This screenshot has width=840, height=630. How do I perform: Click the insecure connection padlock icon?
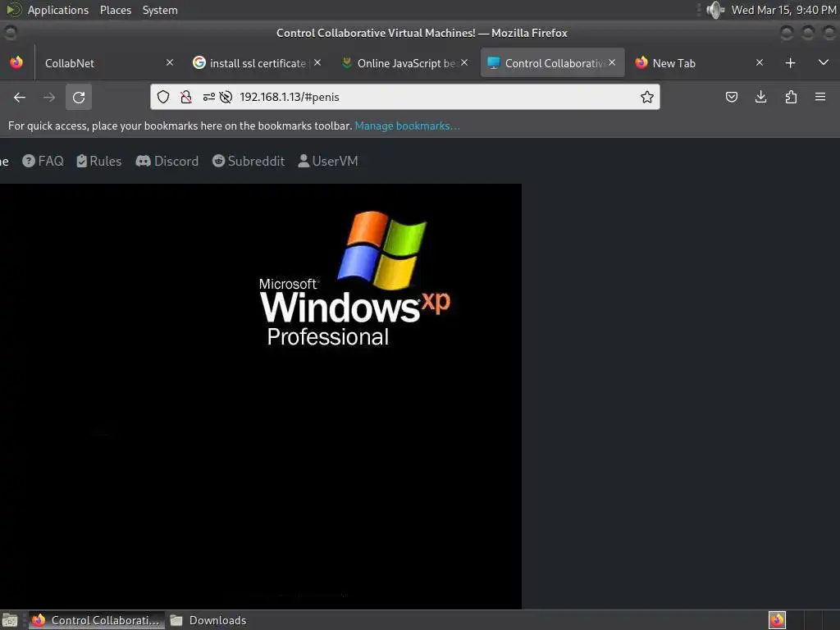(186, 97)
